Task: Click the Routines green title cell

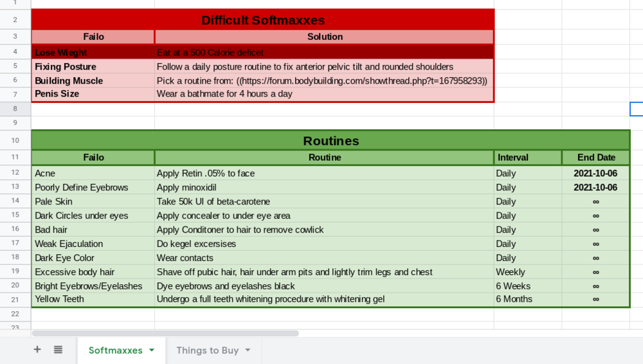Action: coord(331,141)
